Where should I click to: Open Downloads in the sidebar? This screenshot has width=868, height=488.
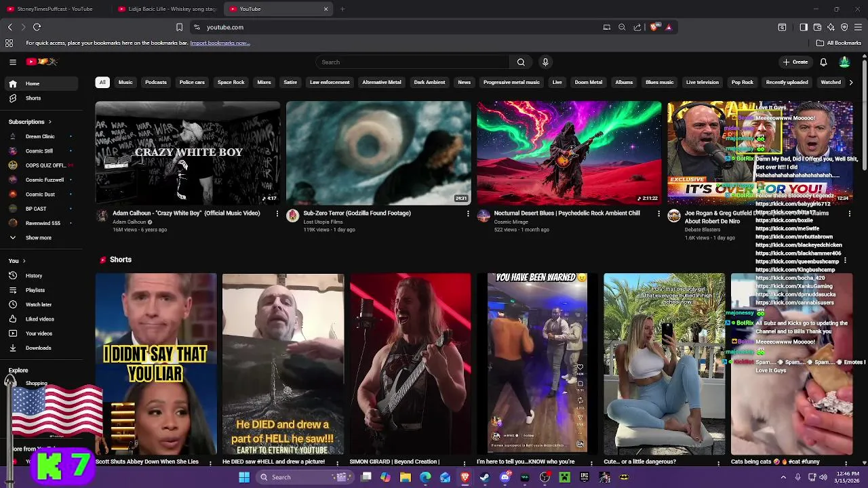click(x=42, y=348)
